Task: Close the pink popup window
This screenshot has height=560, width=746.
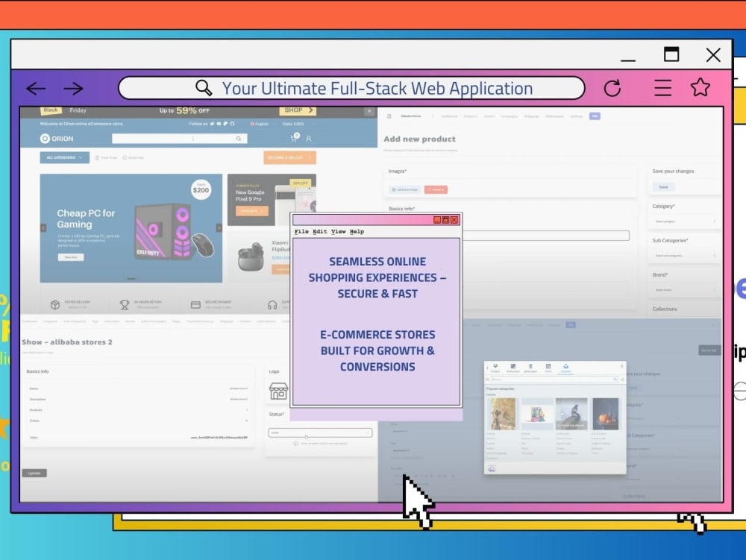Action: tap(454, 220)
